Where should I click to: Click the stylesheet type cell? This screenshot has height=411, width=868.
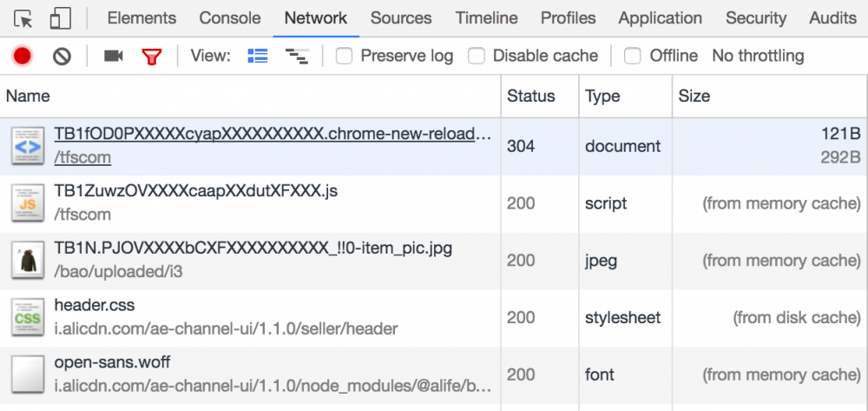622,317
